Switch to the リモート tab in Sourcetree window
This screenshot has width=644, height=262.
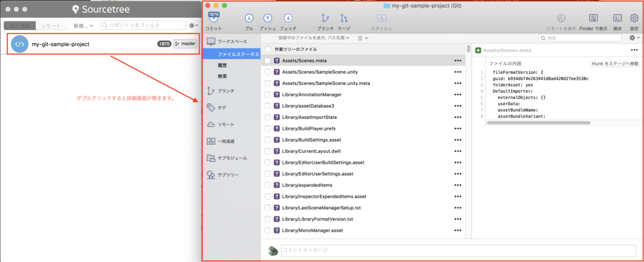pyautogui.click(x=51, y=25)
